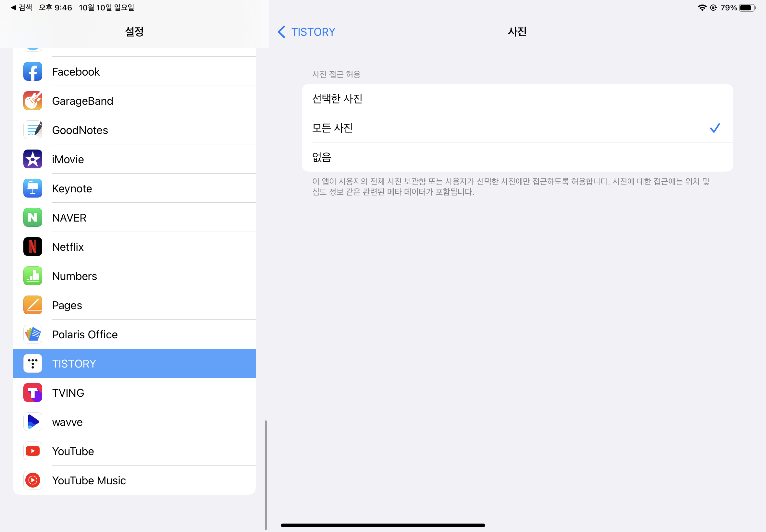Tap the Keynote podium icon
766x532 pixels.
(33, 188)
